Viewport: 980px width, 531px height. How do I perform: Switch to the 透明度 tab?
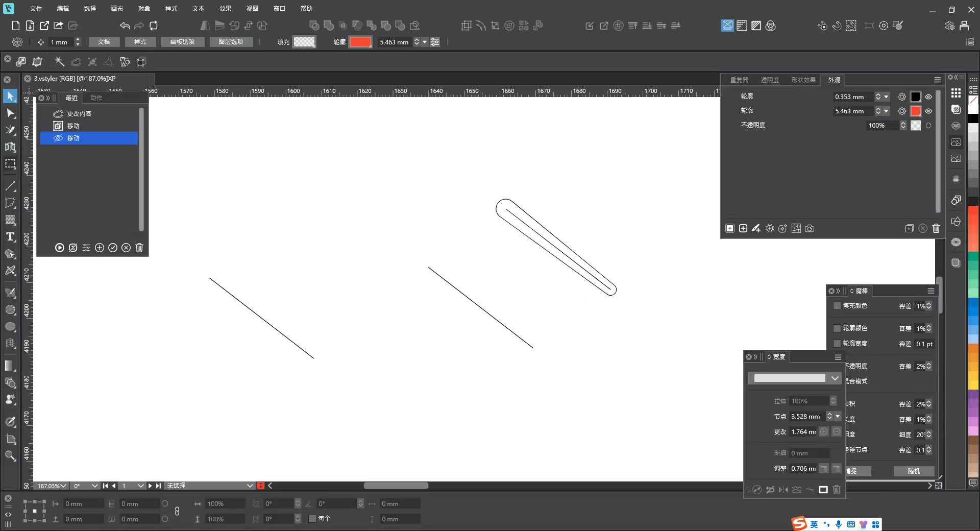(x=769, y=80)
